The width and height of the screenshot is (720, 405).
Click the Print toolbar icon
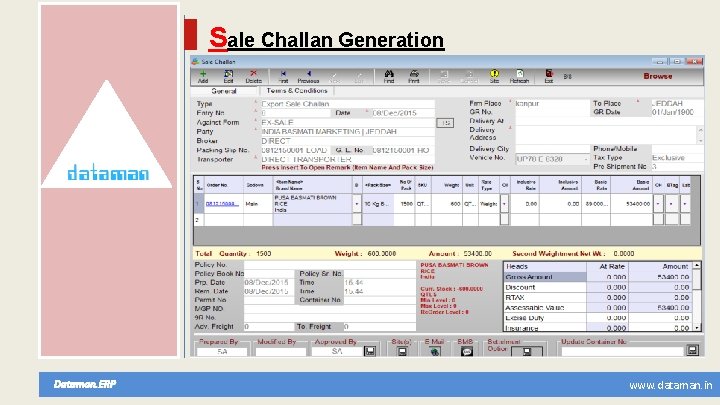click(x=414, y=77)
